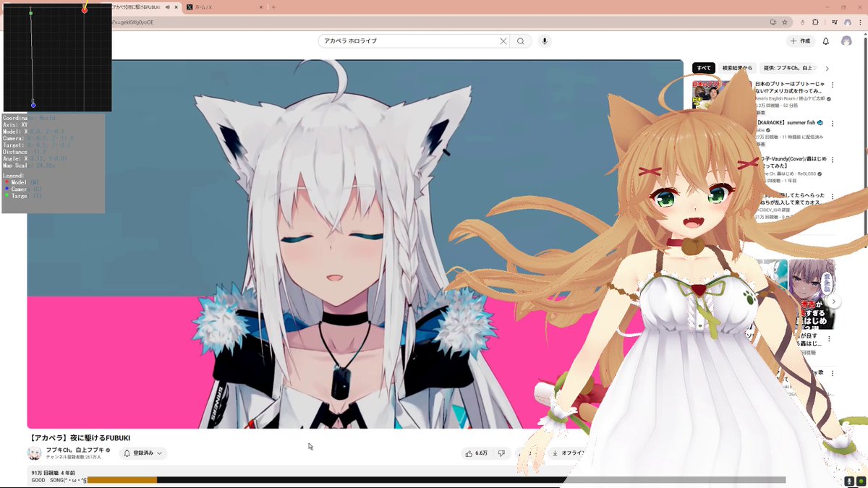Click the 91万 回視聴 4年前 description text

tap(53, 473)
